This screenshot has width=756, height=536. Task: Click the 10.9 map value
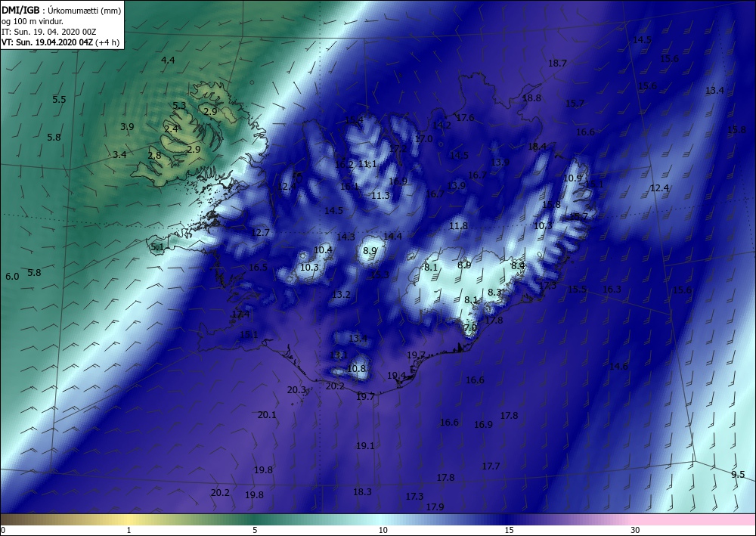573,178
